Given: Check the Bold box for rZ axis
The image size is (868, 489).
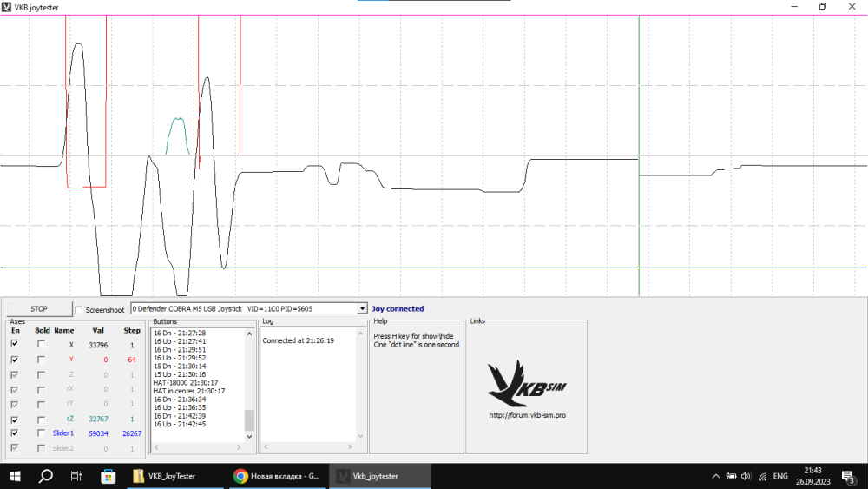Looking at the screenshot, I should point(41,420).
